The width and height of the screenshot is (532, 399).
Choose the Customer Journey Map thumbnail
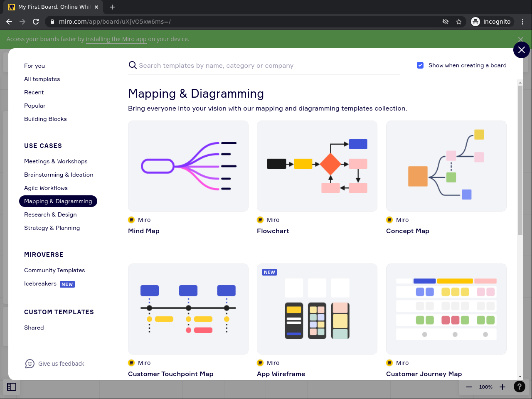coord(446,309)
